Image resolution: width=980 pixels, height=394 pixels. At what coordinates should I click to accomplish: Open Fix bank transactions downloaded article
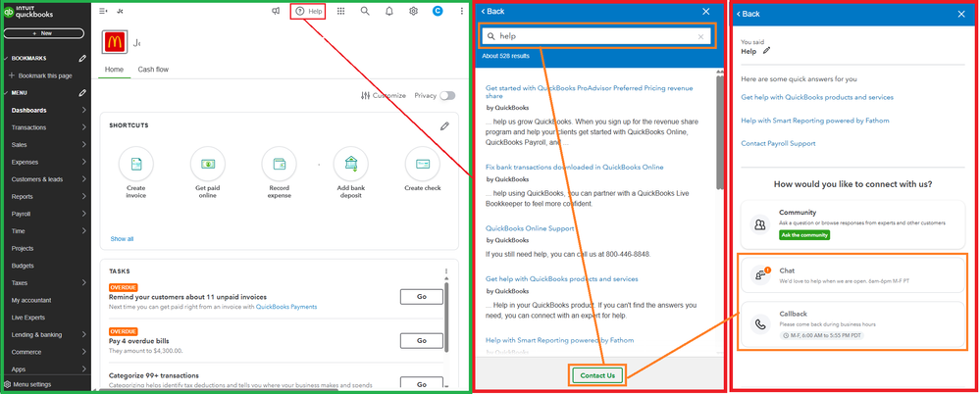[x=575, y=168]
